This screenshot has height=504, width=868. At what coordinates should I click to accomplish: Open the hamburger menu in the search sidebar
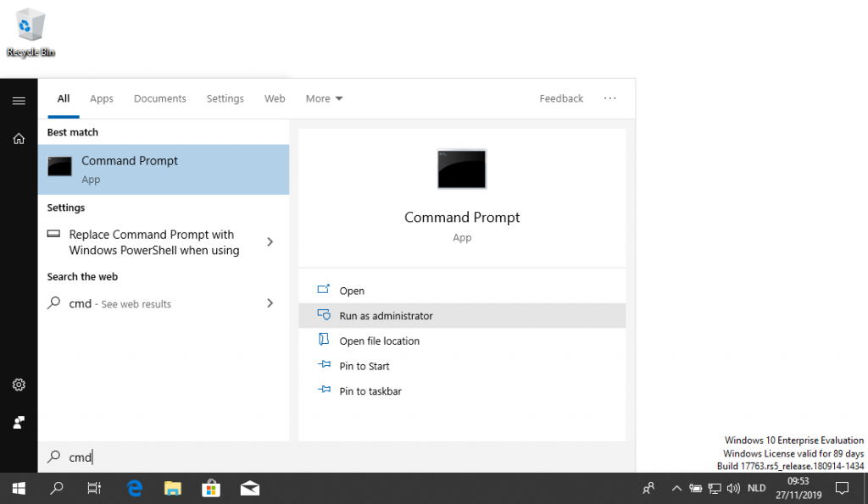point(19,101)
